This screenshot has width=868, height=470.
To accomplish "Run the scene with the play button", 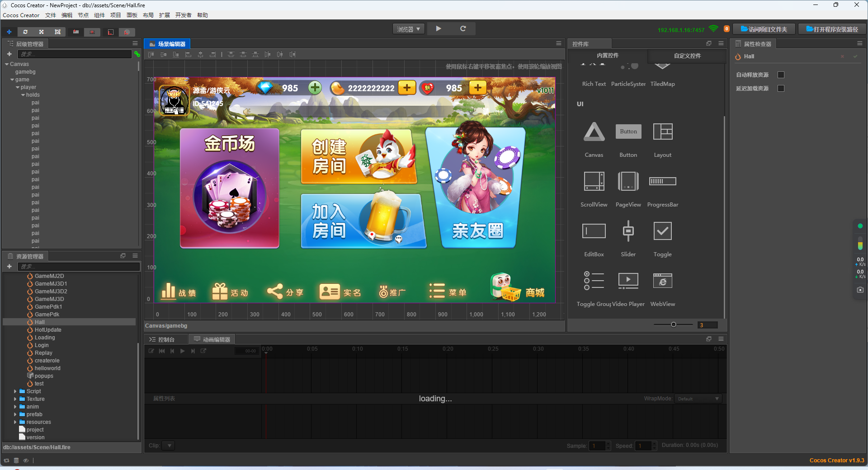I will tap(438, 28).
